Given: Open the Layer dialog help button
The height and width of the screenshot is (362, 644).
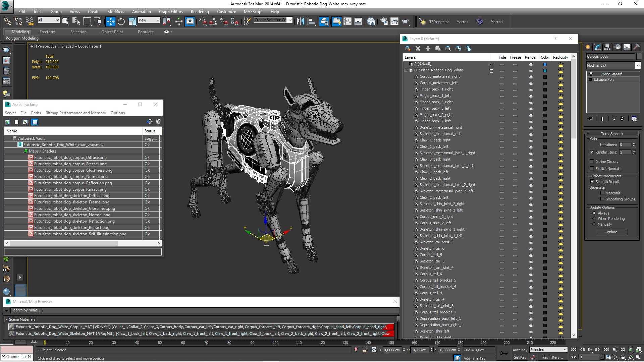Looking at the screenshot, I should click(x=555, y=39).
